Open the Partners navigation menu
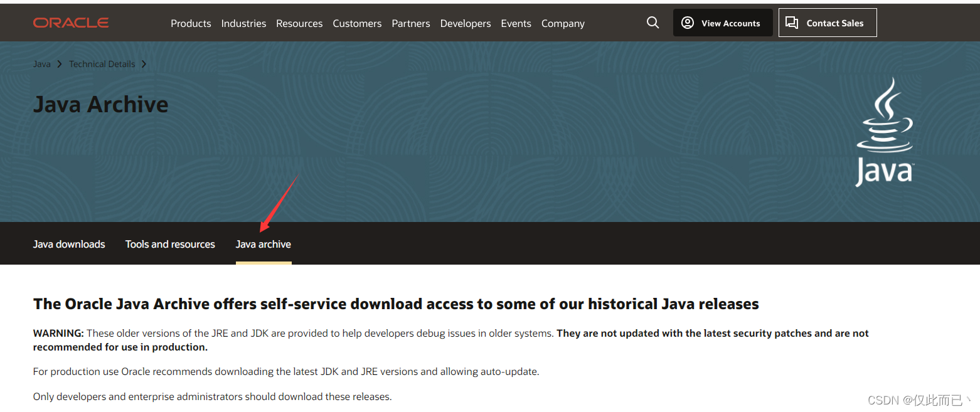980x412 pixels. click(x=411, y=23)
